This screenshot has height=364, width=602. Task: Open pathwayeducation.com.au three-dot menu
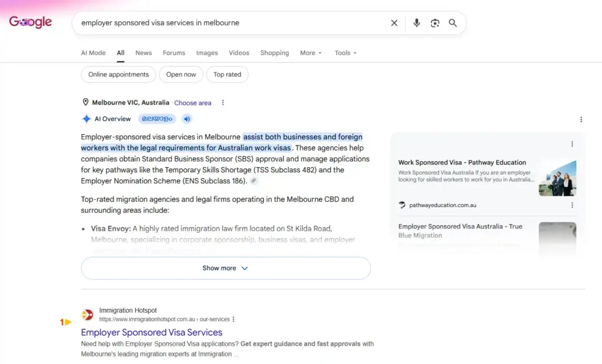click(572, 205)
